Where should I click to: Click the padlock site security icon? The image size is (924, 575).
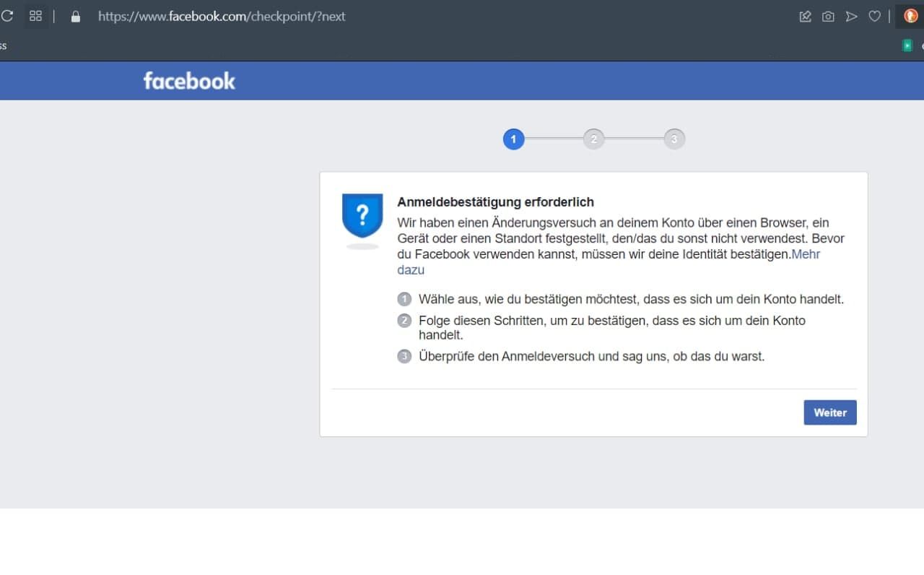76,16
